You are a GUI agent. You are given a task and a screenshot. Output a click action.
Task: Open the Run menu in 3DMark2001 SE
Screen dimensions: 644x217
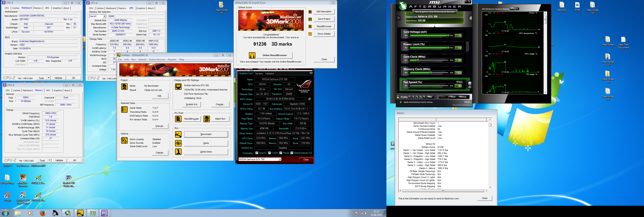(x=133, y=59)
